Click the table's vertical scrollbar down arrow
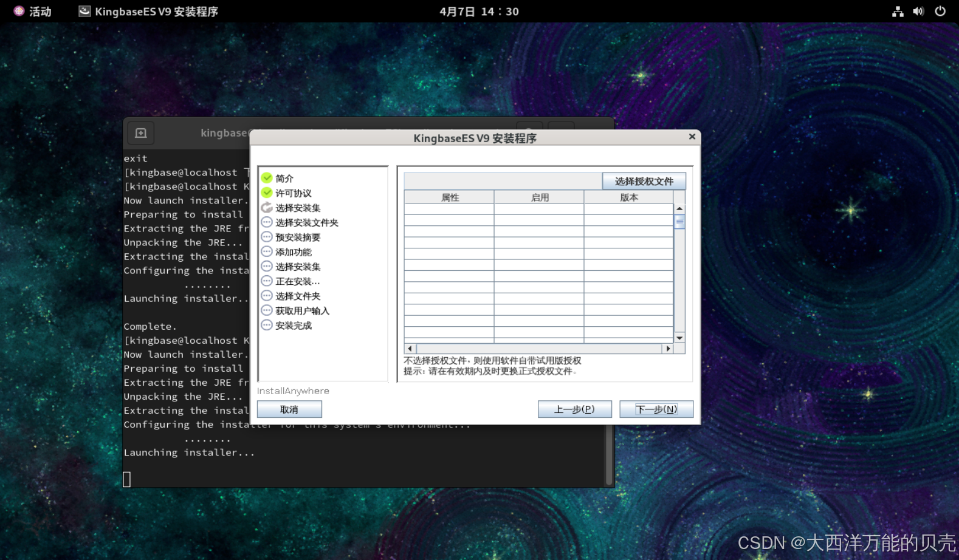The width and height of the screenshot is (959, 560). click(x=679, y=338)
